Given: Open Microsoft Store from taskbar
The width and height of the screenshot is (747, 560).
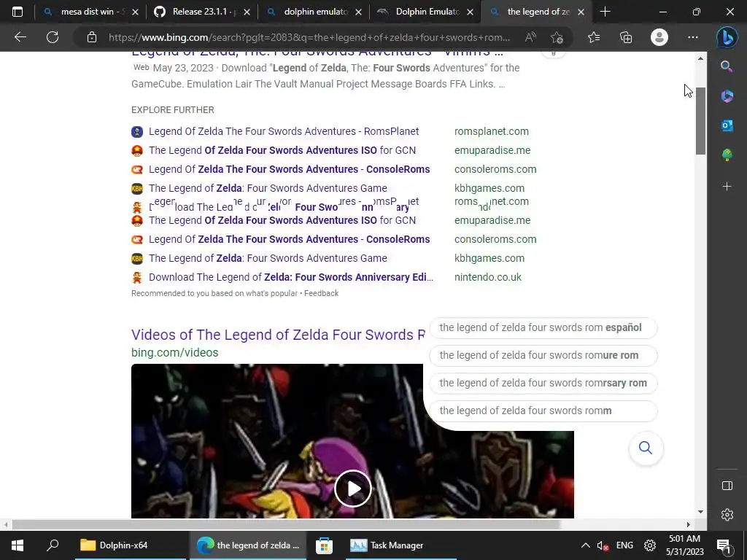Looking at the screenshot, I should point(324,545).
